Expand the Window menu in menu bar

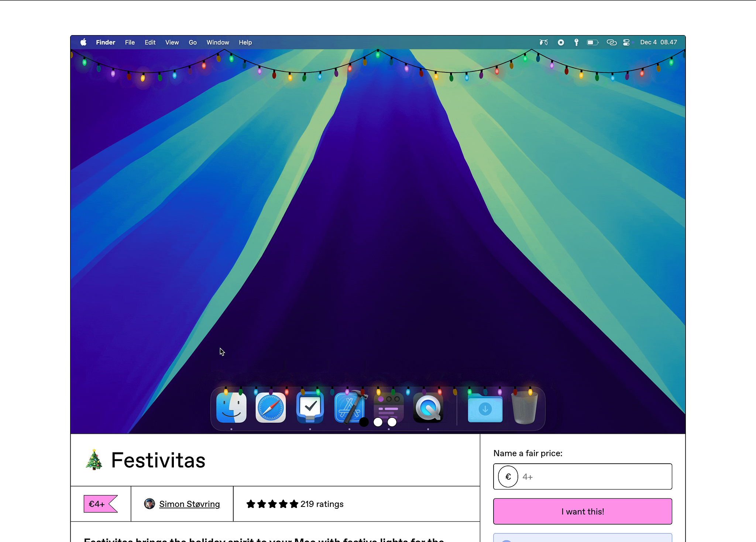tap(217, 42)
